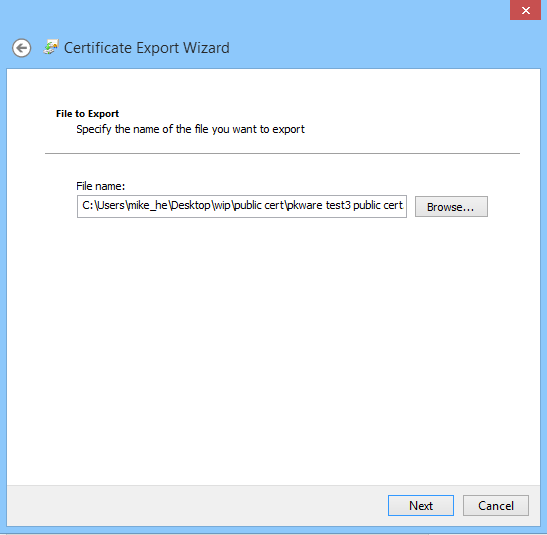547x535 pixels.
Task: Click the horizontal separator under the header
Action: (282, 153)
